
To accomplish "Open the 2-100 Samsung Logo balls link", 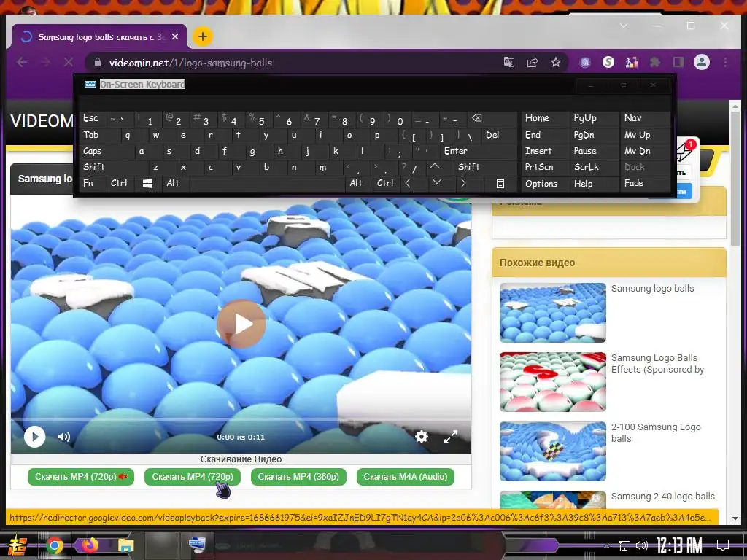I will point(656,433).
